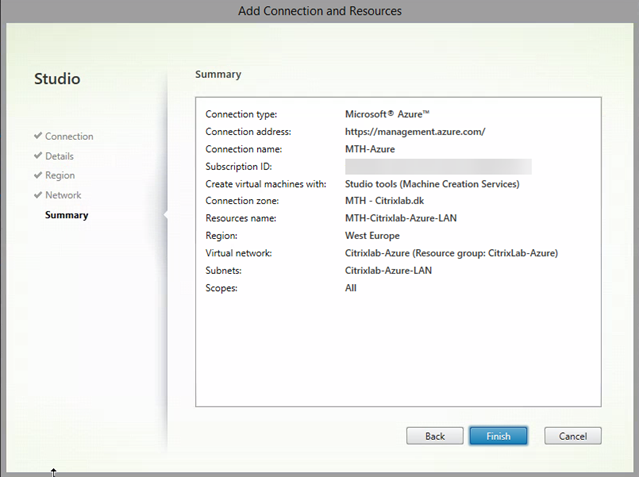Click the 'MTH - Citrixlab.dk' zone value
The width and height of the screenshot is (639, 477).
(x=384, y=201)
